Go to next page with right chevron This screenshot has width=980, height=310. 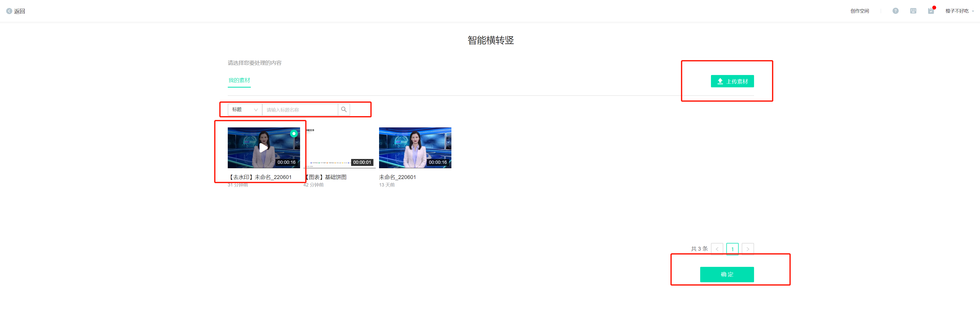click(x=748, y=249)
